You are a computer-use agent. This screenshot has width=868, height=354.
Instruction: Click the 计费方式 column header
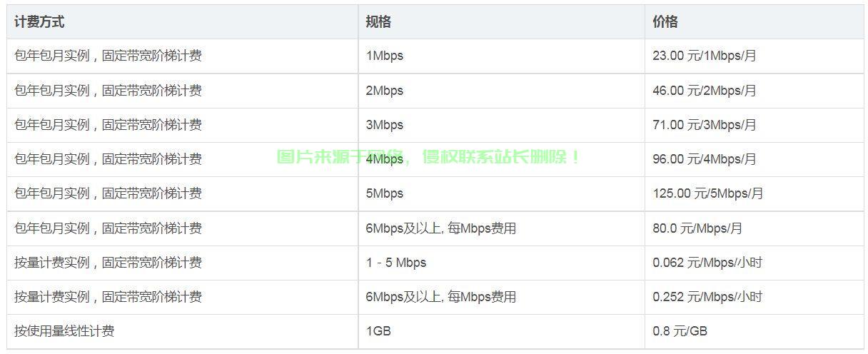coord(39,22)
